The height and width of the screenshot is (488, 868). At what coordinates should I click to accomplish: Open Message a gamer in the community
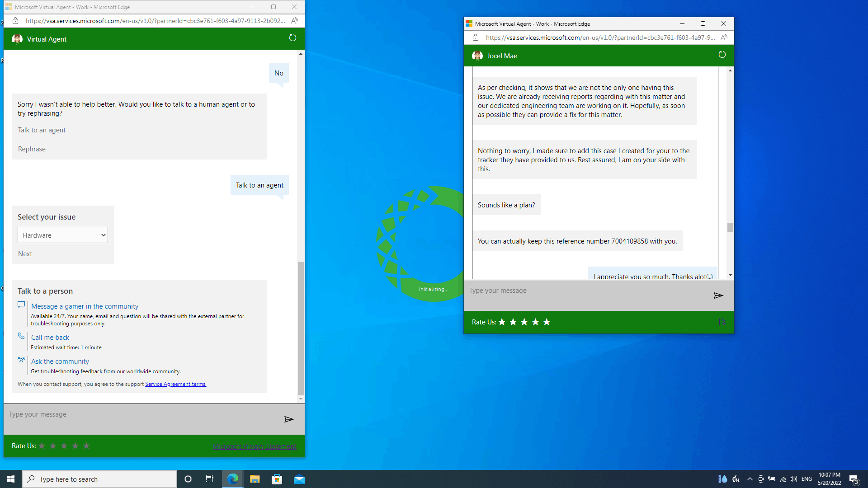click(85, 306)
